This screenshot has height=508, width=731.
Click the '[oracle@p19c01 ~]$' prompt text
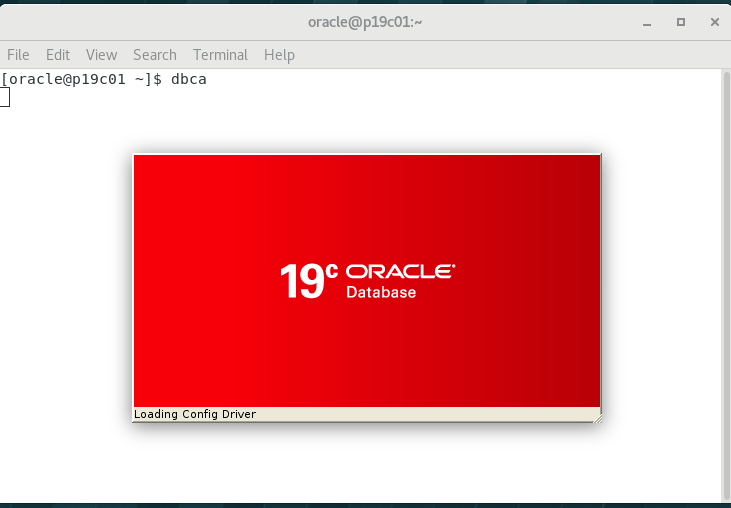[81, 79]
